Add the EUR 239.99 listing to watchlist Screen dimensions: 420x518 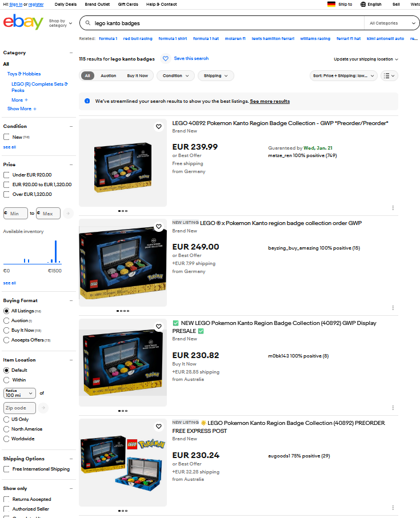pos(159,127)
